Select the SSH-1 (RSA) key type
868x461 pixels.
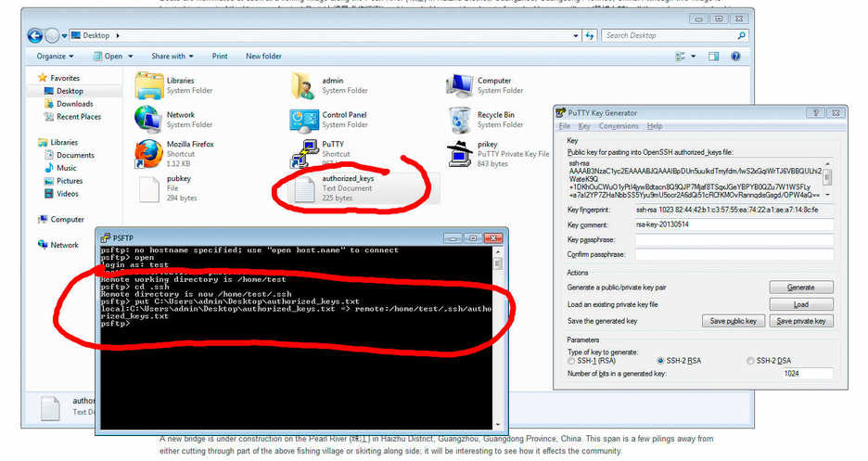click(x=571, y=361)
